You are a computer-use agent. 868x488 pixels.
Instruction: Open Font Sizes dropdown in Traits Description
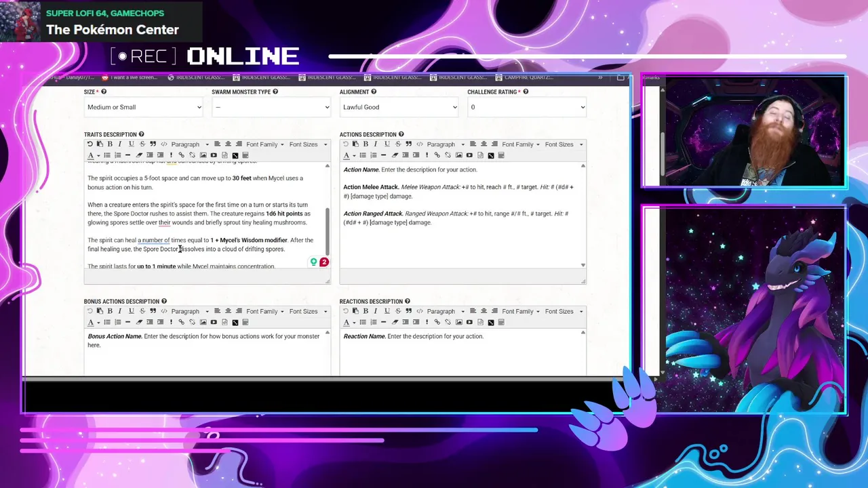(308, 144)
